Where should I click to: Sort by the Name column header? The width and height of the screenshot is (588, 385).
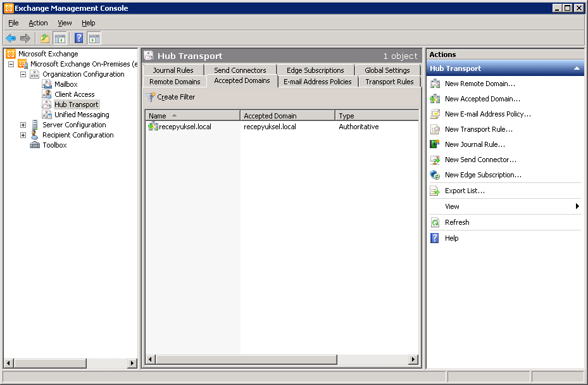(193, 116)
